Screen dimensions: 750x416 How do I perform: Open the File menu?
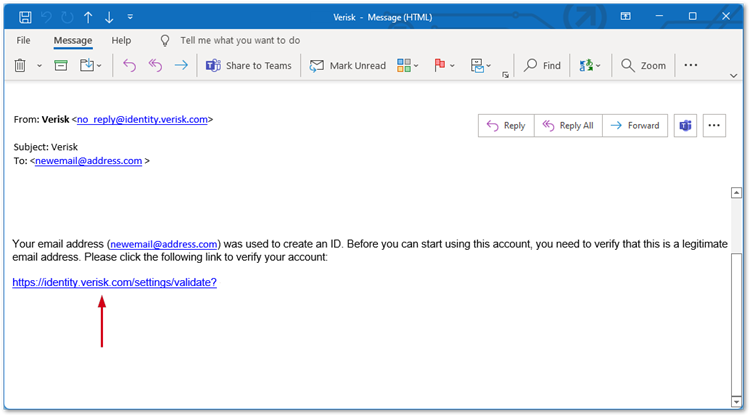click(x=23, y=40)
